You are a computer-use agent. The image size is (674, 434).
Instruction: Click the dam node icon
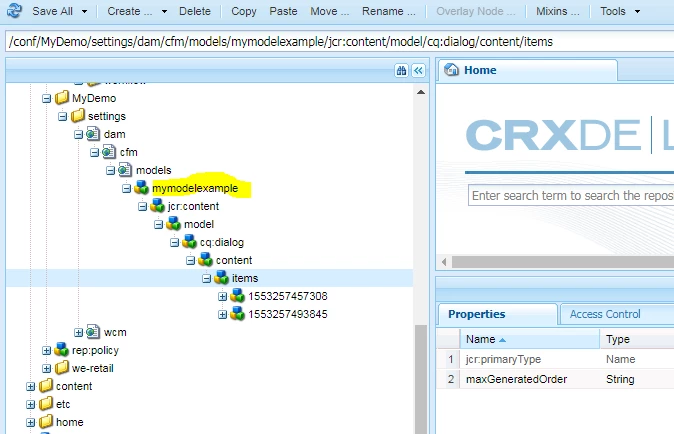pyautogui.click(x=94, y=134)
